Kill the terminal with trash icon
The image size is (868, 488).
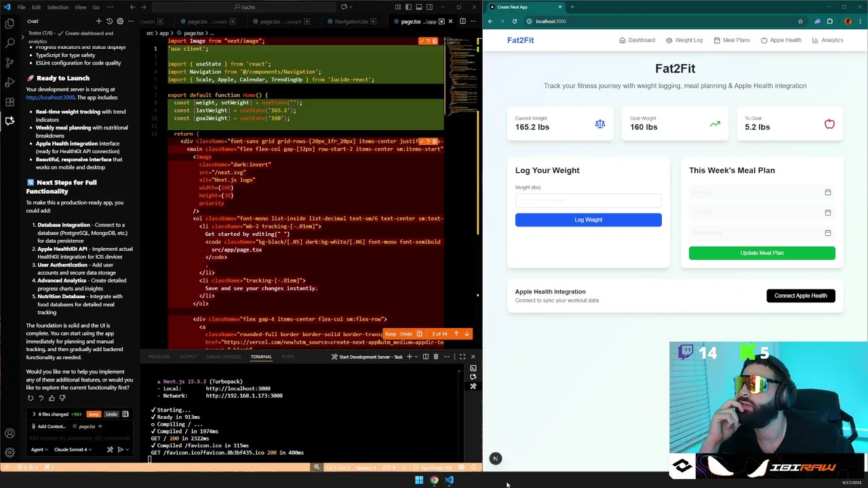point(436,357)
